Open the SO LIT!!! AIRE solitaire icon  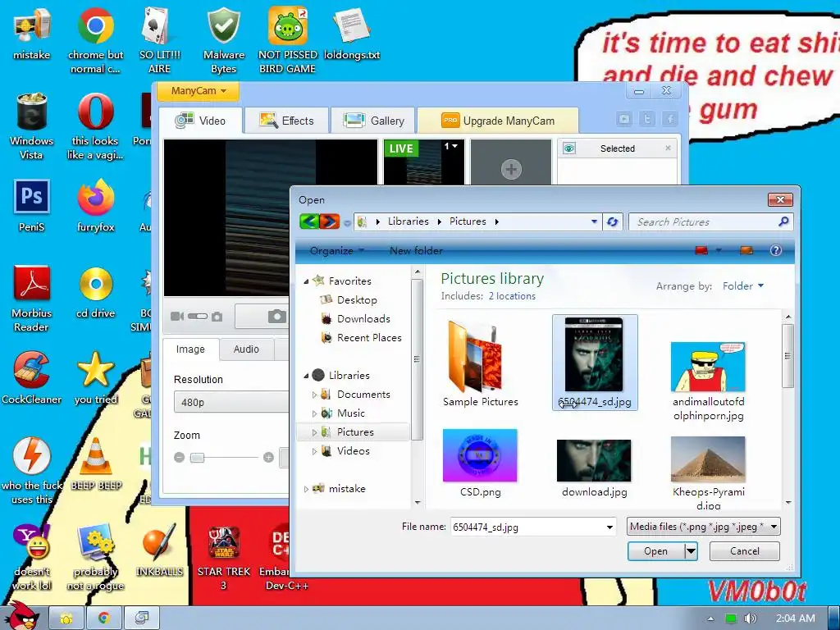pyautogui.click(x=159, y=40)
